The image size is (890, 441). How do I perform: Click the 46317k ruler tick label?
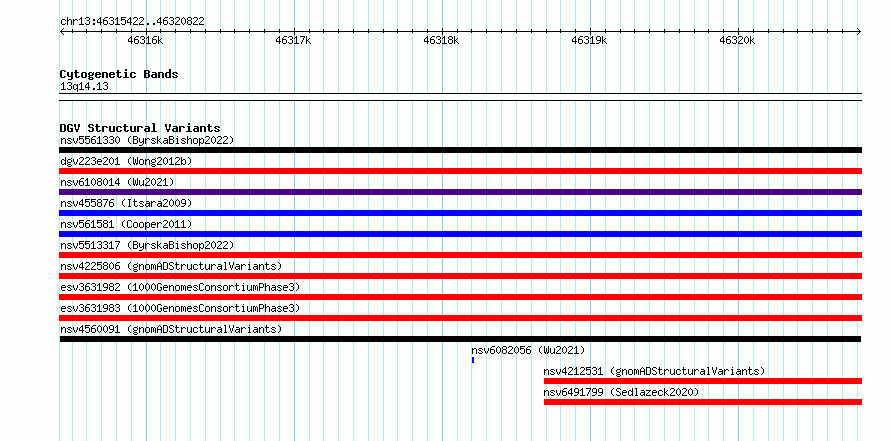[293, 40]
